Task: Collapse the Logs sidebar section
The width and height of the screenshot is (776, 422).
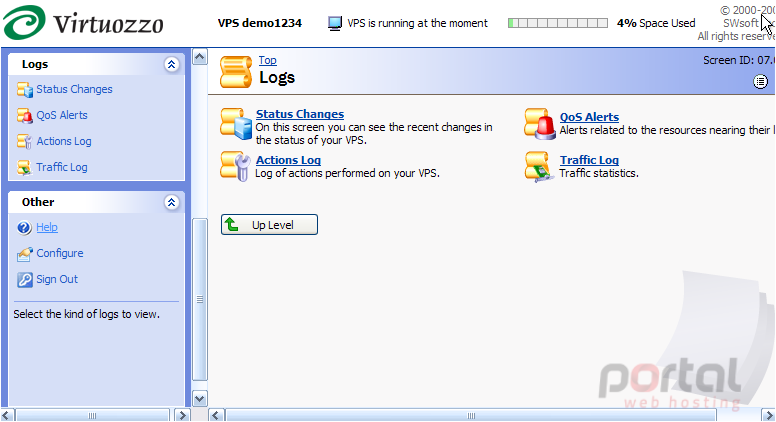Action: [172, 64]
